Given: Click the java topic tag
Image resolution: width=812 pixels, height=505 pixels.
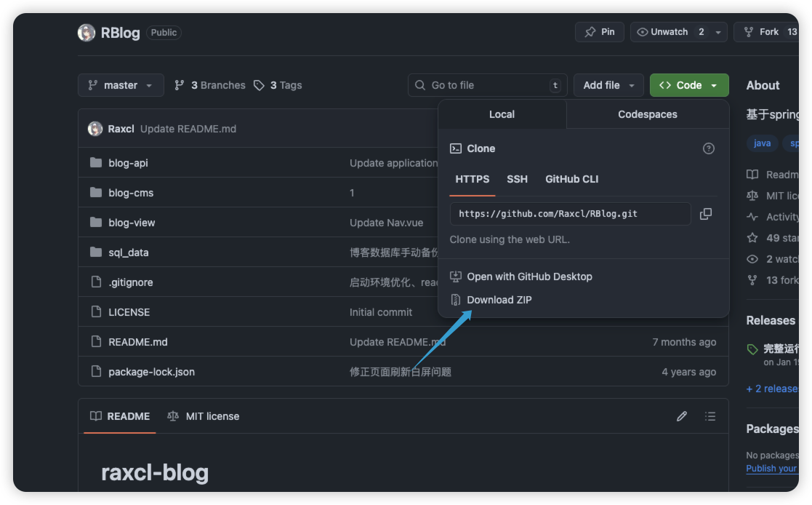Looking at the screenshot, I should [x=762, y=143].
